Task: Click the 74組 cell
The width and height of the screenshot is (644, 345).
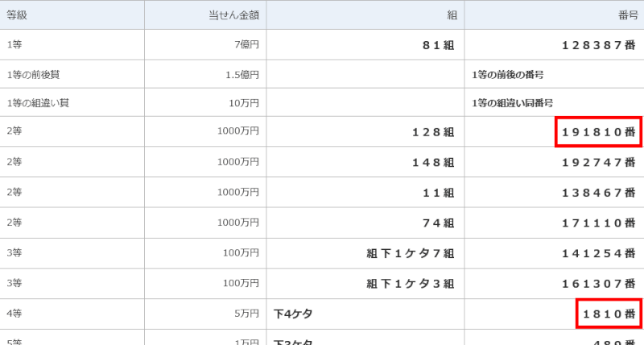Action: (x=438, y=222)
